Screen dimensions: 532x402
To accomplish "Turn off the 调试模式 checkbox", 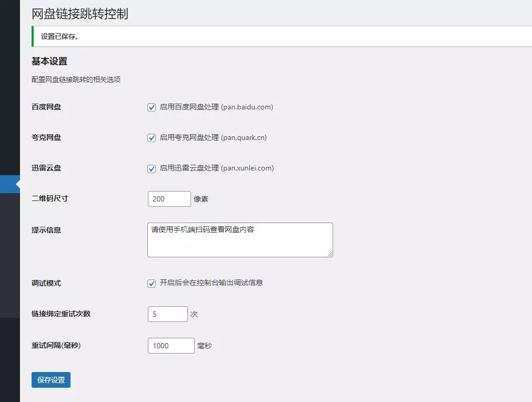I will pos(152,283).
